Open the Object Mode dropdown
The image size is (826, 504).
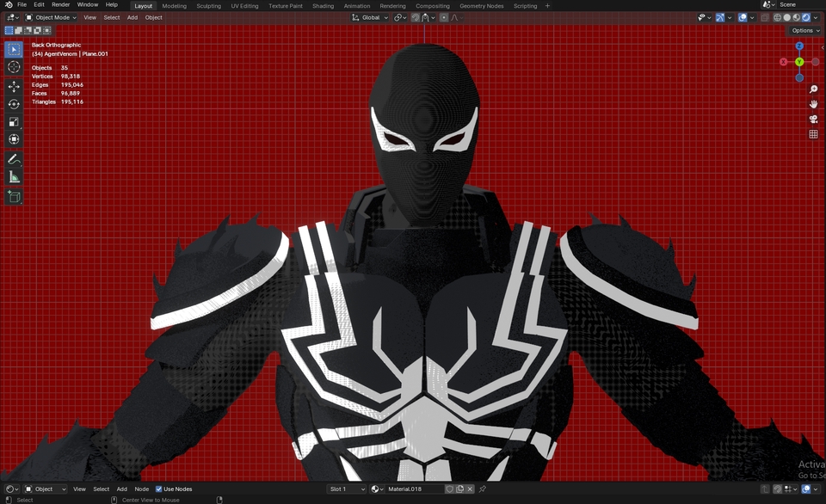[50, 17]
